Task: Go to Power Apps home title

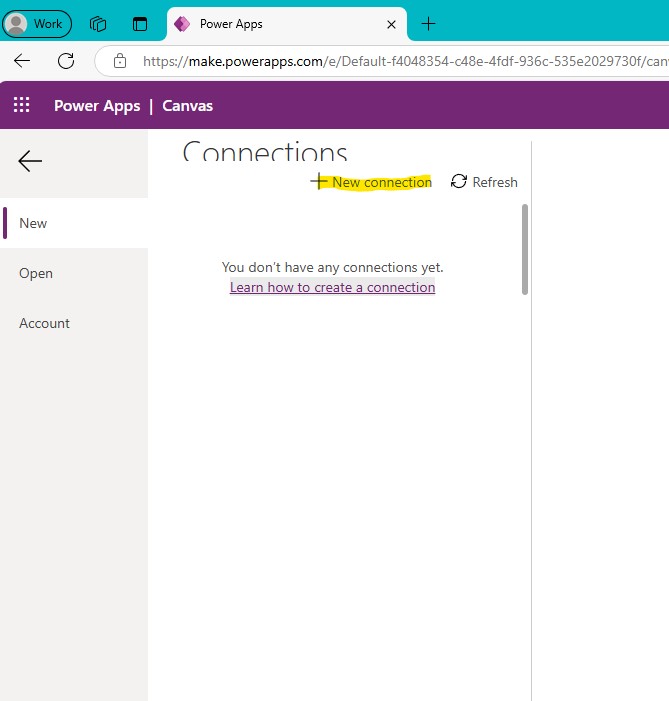Action: (x=97, y=106)
